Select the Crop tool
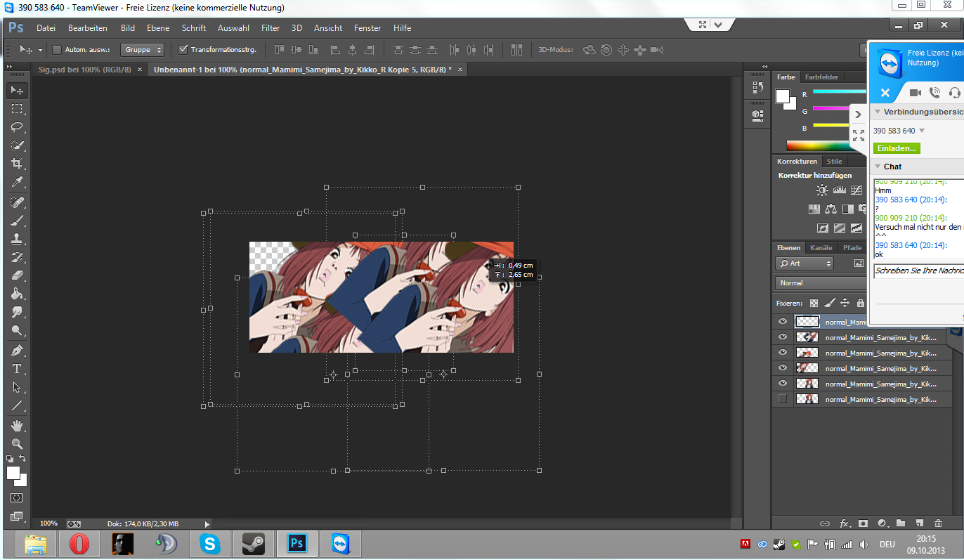This screenshot has width=964, height=560. click(x=17, y=164)
